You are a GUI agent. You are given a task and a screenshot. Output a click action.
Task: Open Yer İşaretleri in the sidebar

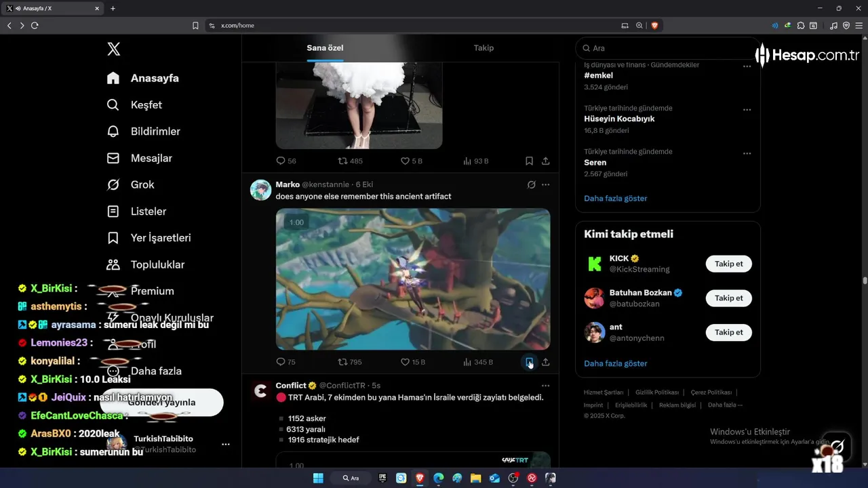point(149,238)
